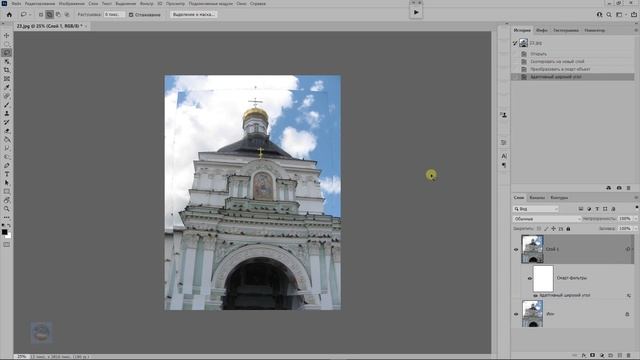The image size is (640, 360).
Task: Click the Add to selection mode icon
Action: point(49,14)
